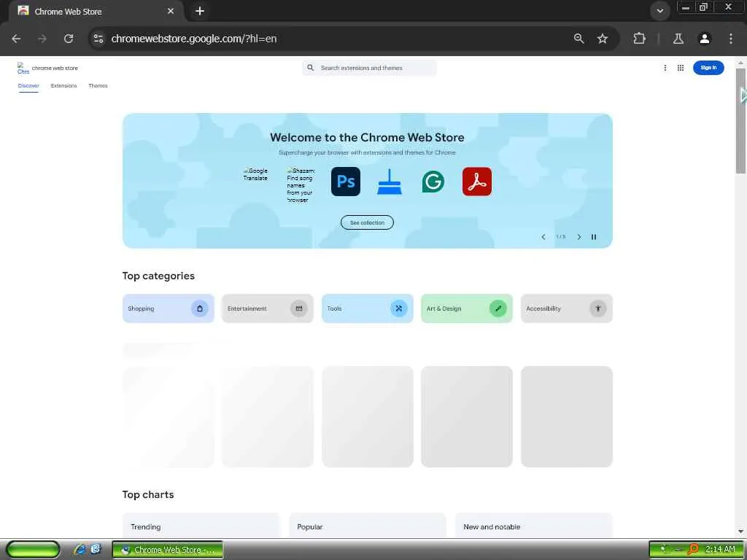Open the Tools category

pyautogui.click(x=368, y=308)
